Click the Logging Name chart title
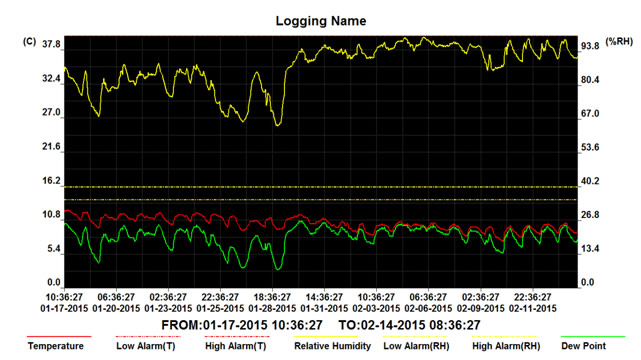The width and height of the screenshot is (641, 360). [x=321, y=21]
